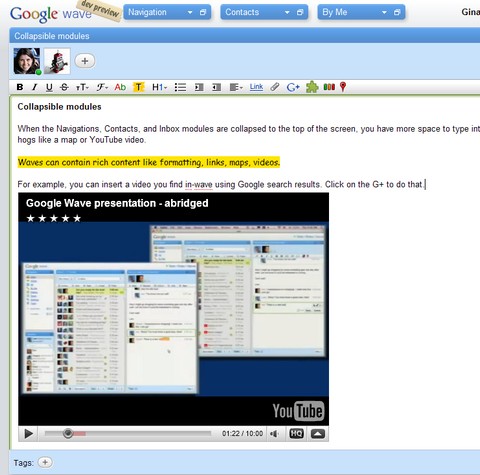Click Gina's participant avatar
The image size is (480, 475).
[27, 61]
